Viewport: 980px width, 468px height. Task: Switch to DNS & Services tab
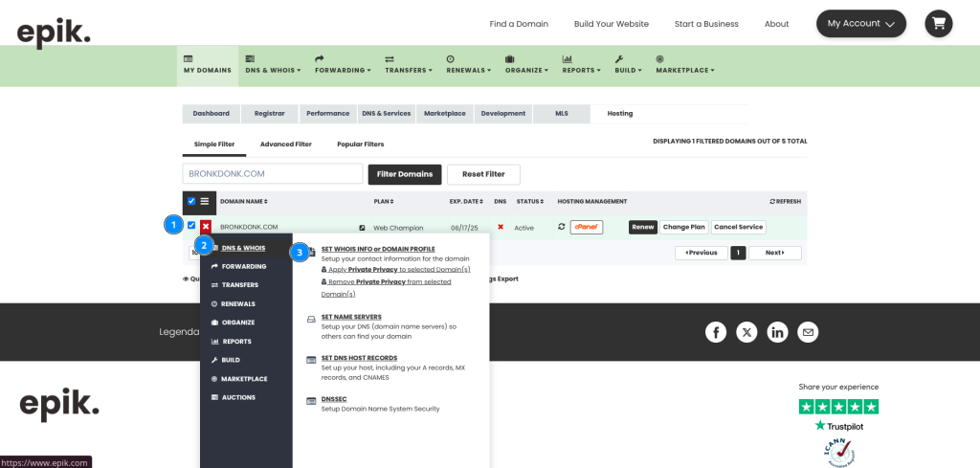pyautogui.click(x=387, y=114)
